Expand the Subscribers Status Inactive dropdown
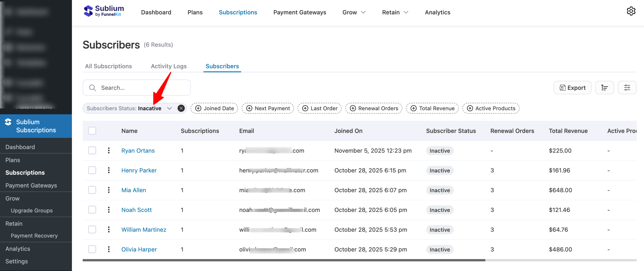 pos(169,108)
